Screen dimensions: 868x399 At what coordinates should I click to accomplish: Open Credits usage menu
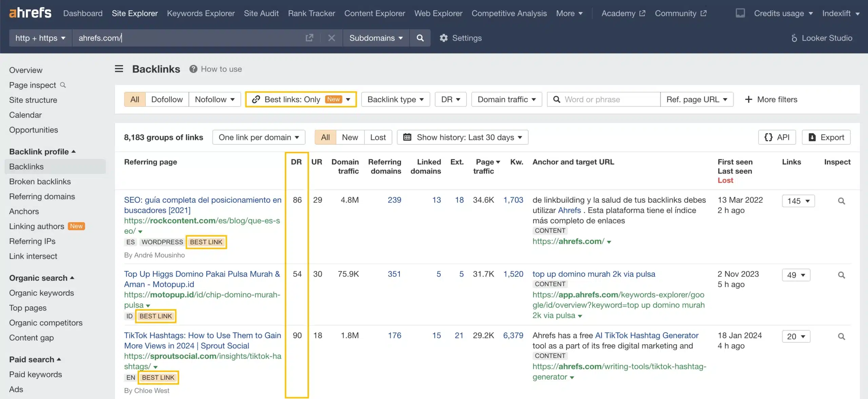(x=783, y=13)
